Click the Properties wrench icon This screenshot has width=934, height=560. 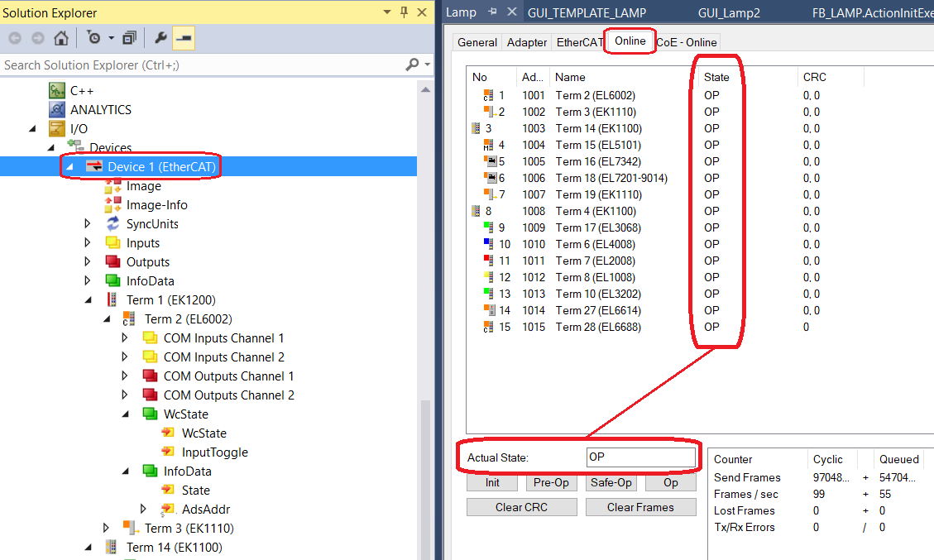point(160,39)
